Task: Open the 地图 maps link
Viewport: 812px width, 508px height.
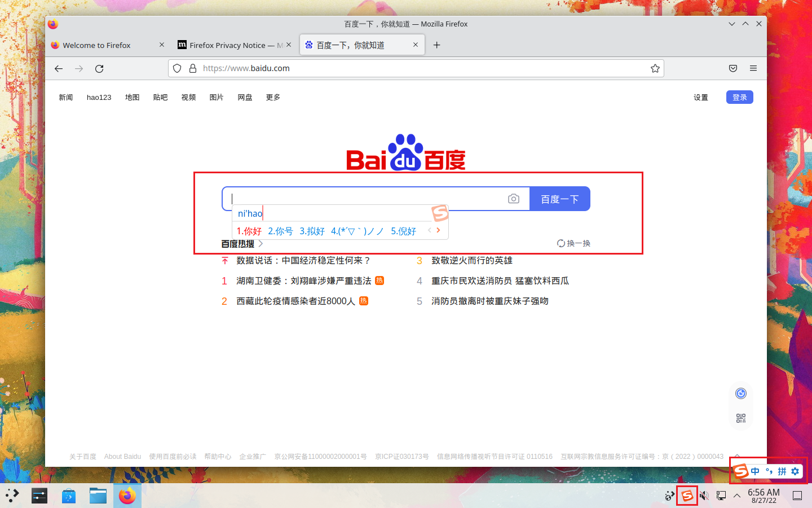Action: point(132,97)
